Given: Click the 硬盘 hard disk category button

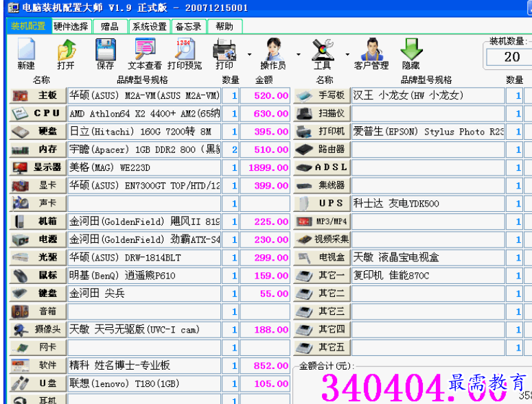Looking at the screenshot, I should [38, 131].
